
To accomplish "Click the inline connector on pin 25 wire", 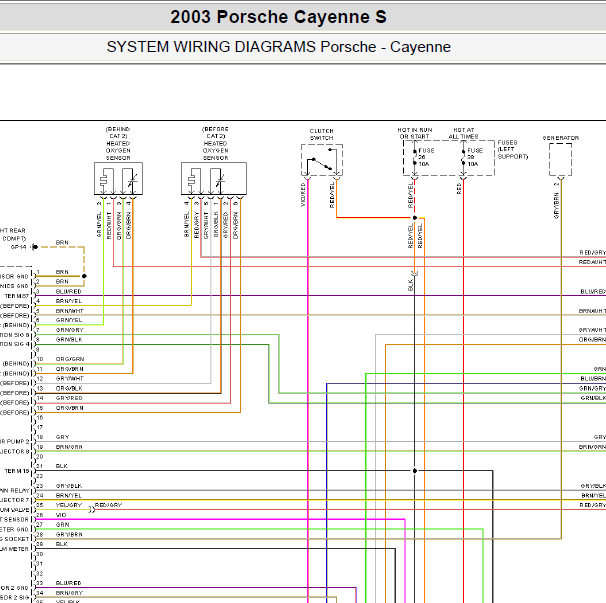I will tap(92, 510).
